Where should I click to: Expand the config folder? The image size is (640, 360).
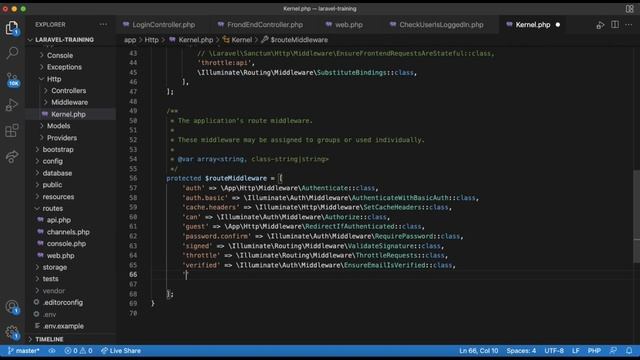coord(52,161)
